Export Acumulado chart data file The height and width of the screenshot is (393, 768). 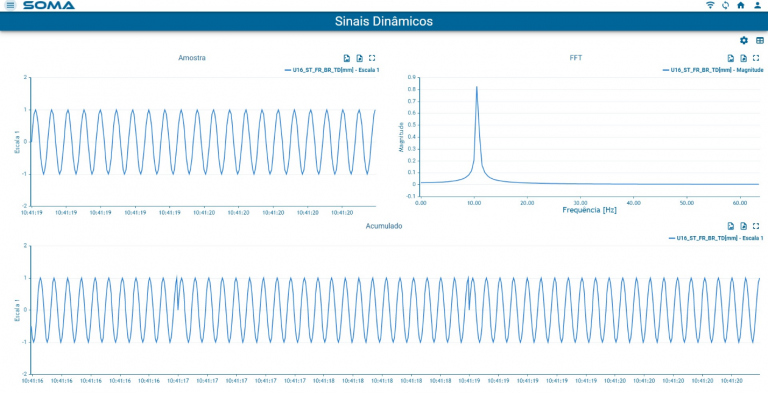click(744, 226)
